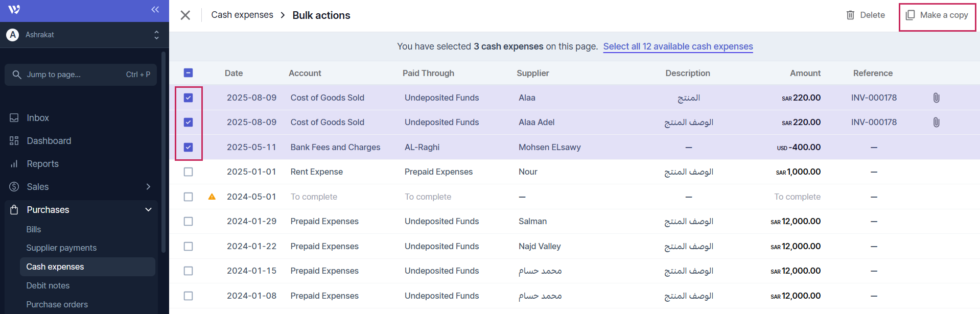Select all 12 available cash expenses
The image size is (980, 314).
click(678, 46)
